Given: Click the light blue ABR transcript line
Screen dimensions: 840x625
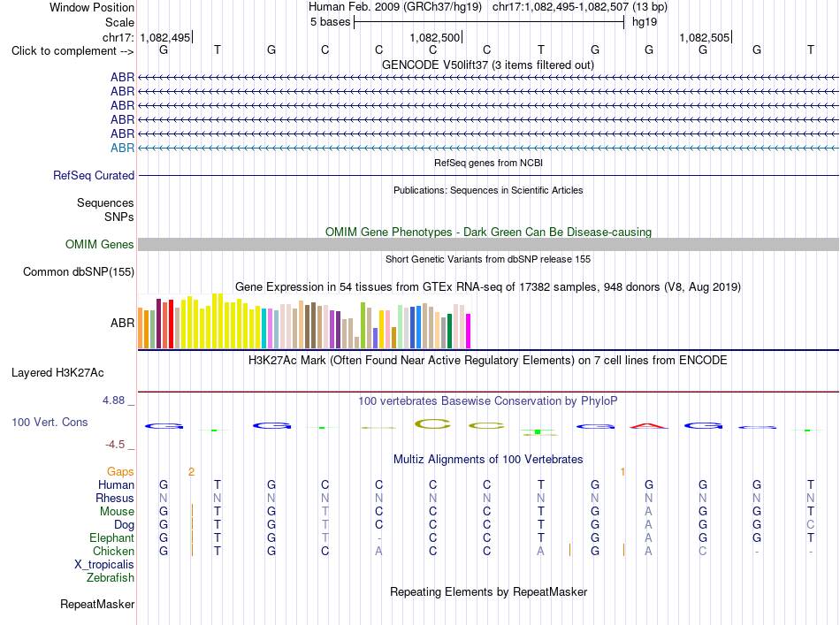Looking at the screenshot, I should pos(488,148).
